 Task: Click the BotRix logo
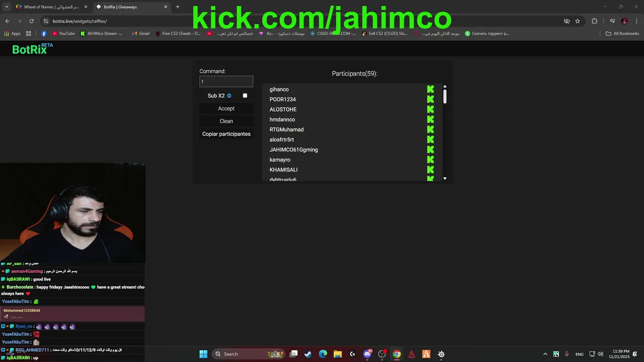32,49
